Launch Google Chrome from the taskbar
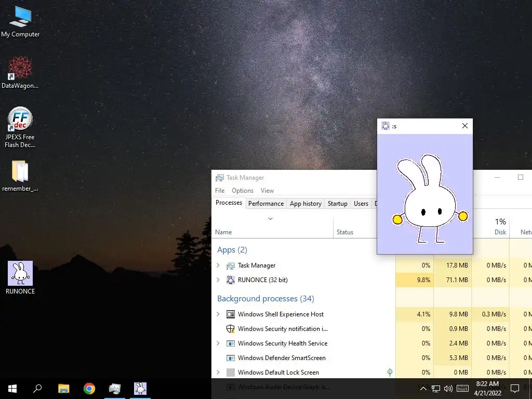Image resolution: width=532 pixels, height=399 pixels. (x=89, y=389)
